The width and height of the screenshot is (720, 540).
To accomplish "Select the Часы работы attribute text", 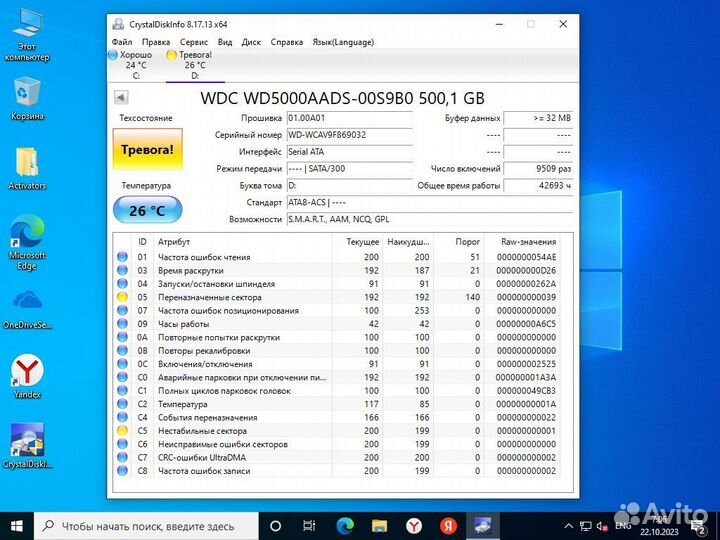I will coord(184,324).
